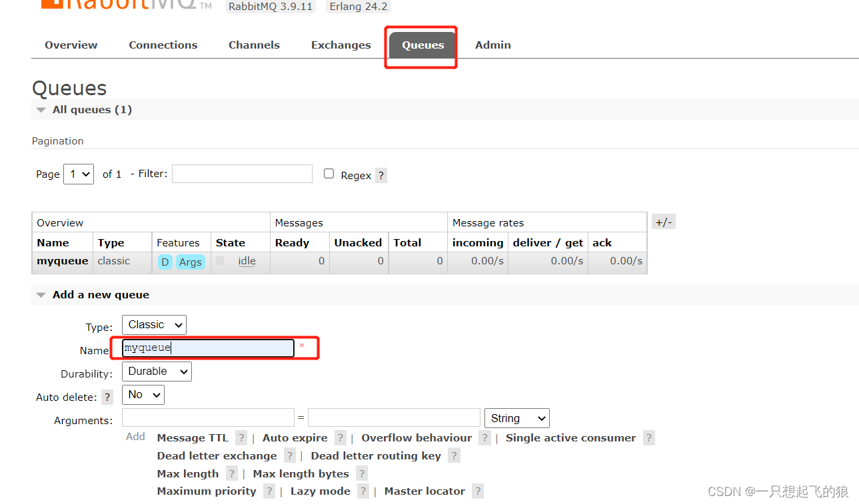Open the Admin tab
The image size is (859, 504).
492,45
